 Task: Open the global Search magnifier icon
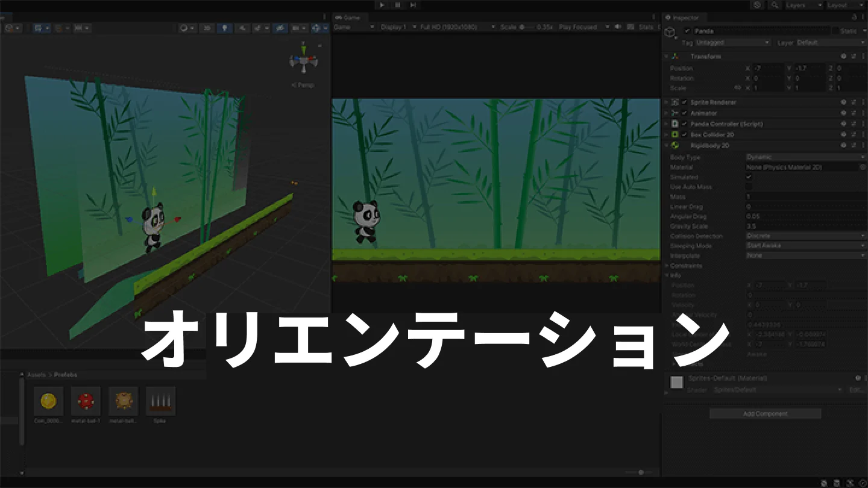pyautogui.click(x=775, y=5)
